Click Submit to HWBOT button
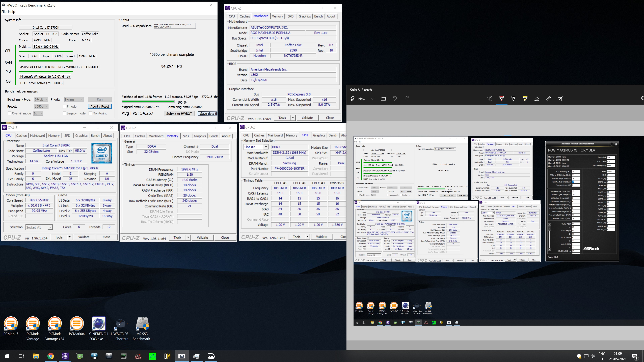 [179, 113]
